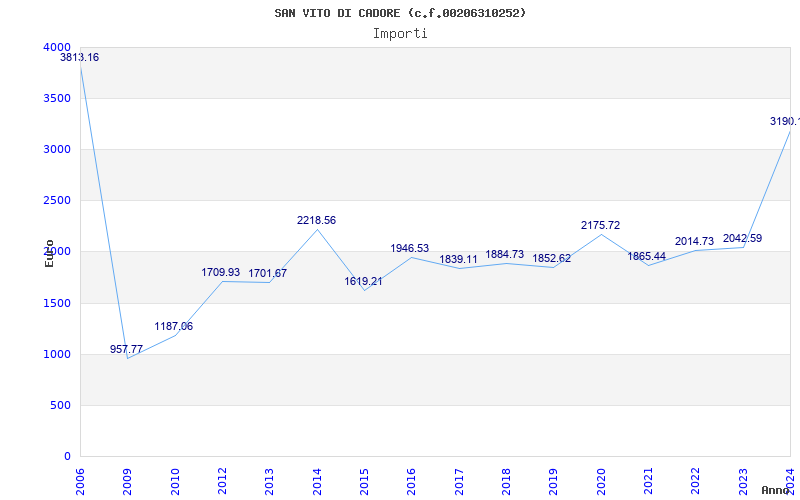This screenshot has height=500, width=800.
Task: Click the 500 y-axis tick label
Action: [60, 405]
